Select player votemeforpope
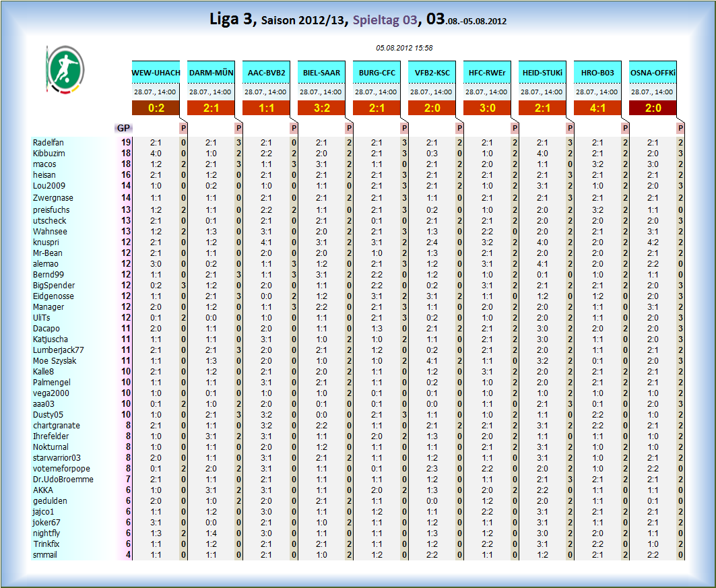The image size is (716, 588). tap(62, 468)
